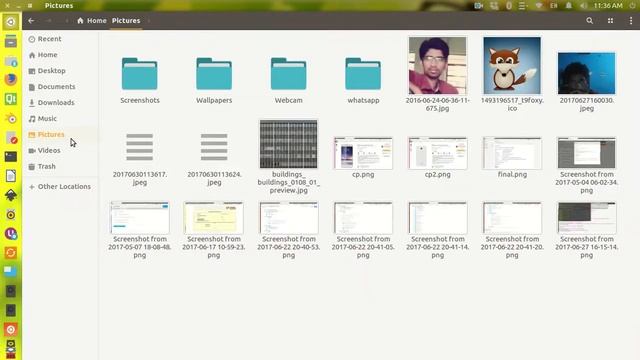
Task: Select Screenshot from 2017-06-22 20-40-53.png
Action: [x=289, y=218]
